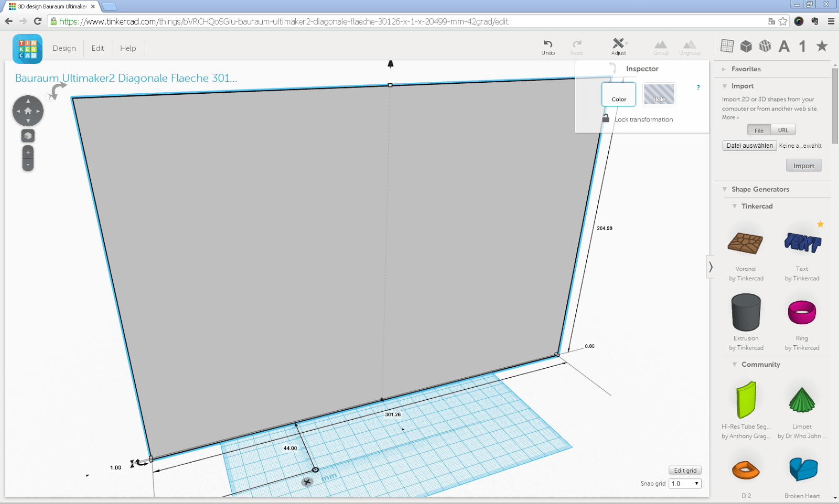Screen dimensions: 839x504
Task: Select the Holes cube icon
Action: [765, 46]
